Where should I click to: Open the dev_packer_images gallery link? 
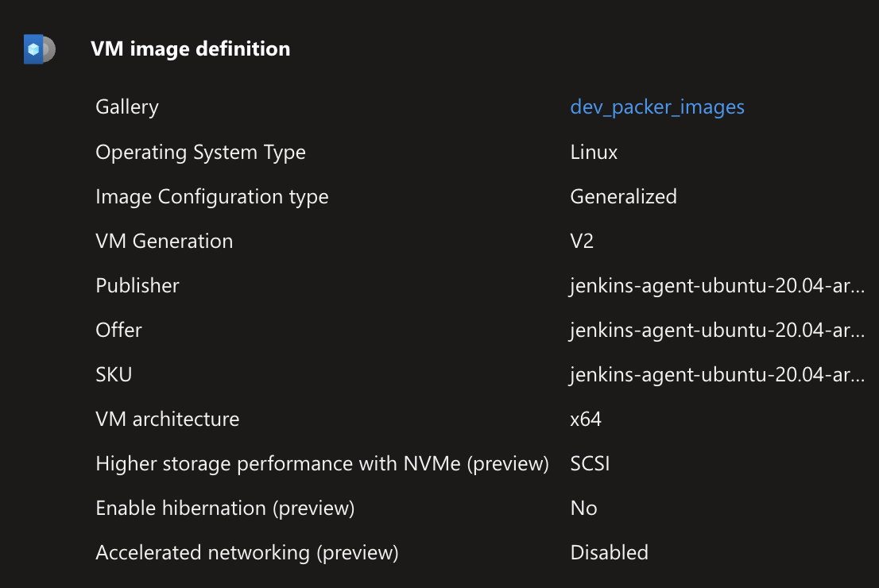point(657,106)
